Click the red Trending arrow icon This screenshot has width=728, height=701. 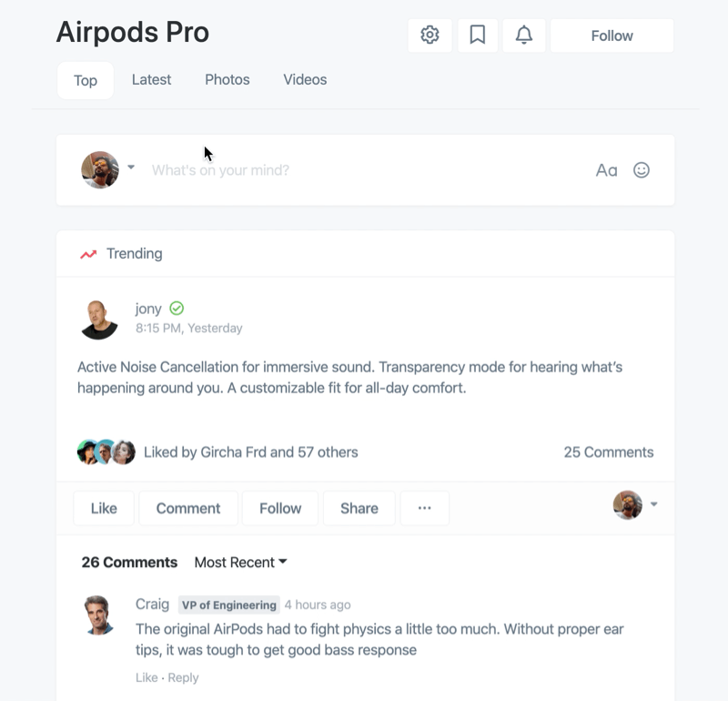click(88, 254)
